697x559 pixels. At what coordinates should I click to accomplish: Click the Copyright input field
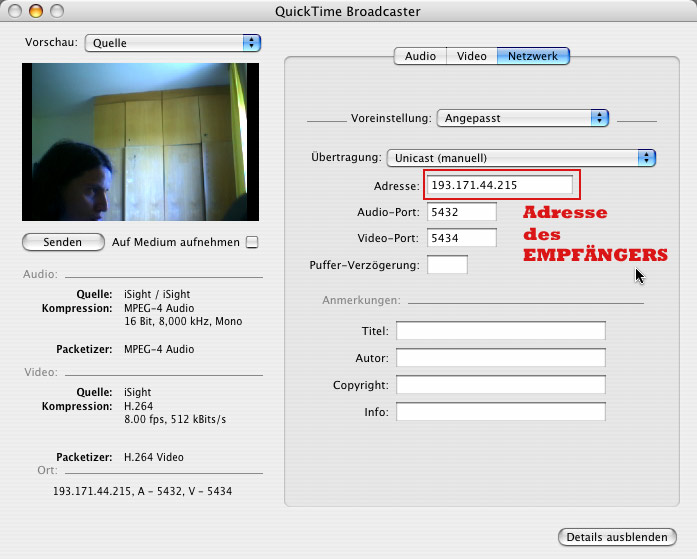(x=501, y=385)
